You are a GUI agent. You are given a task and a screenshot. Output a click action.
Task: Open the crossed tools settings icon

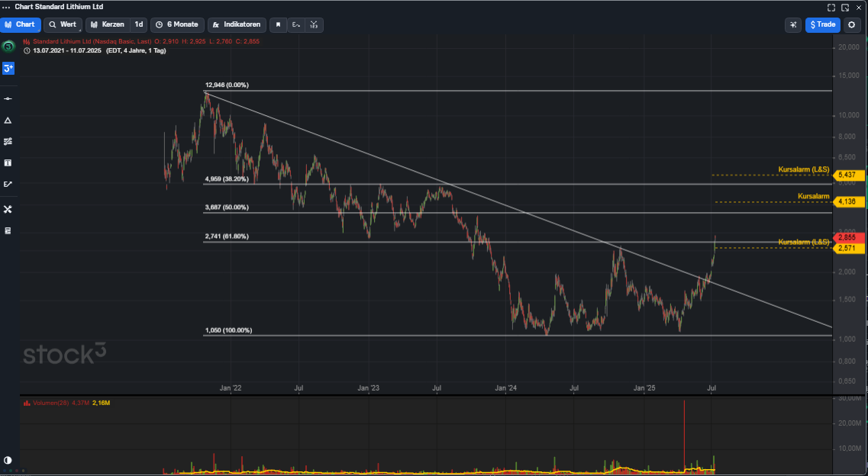(8, 210)
